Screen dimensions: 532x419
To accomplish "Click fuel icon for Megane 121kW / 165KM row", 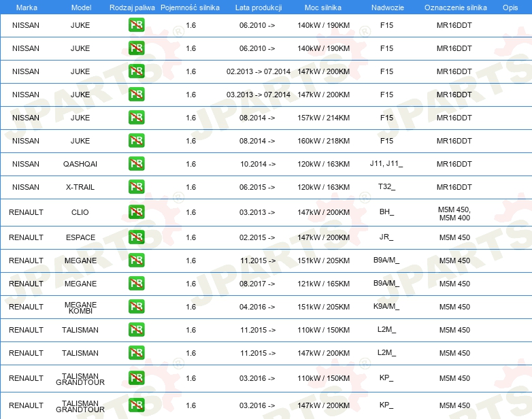I will pos(136,283).
